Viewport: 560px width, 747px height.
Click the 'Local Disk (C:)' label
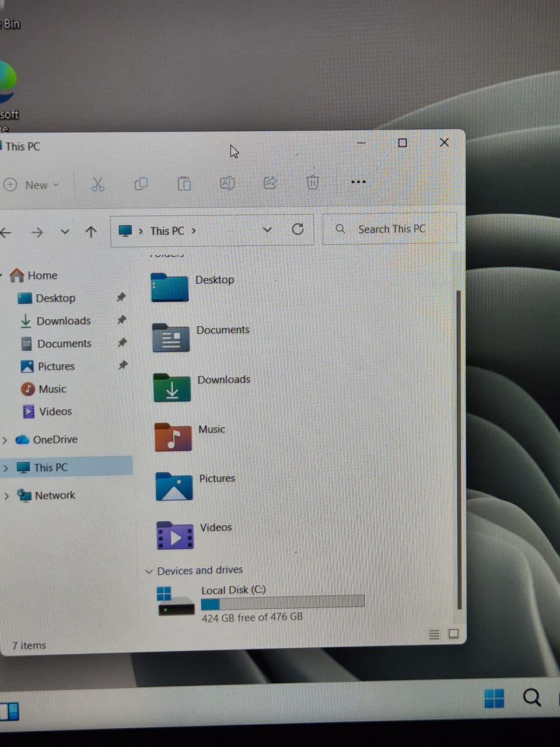point(233,590)
